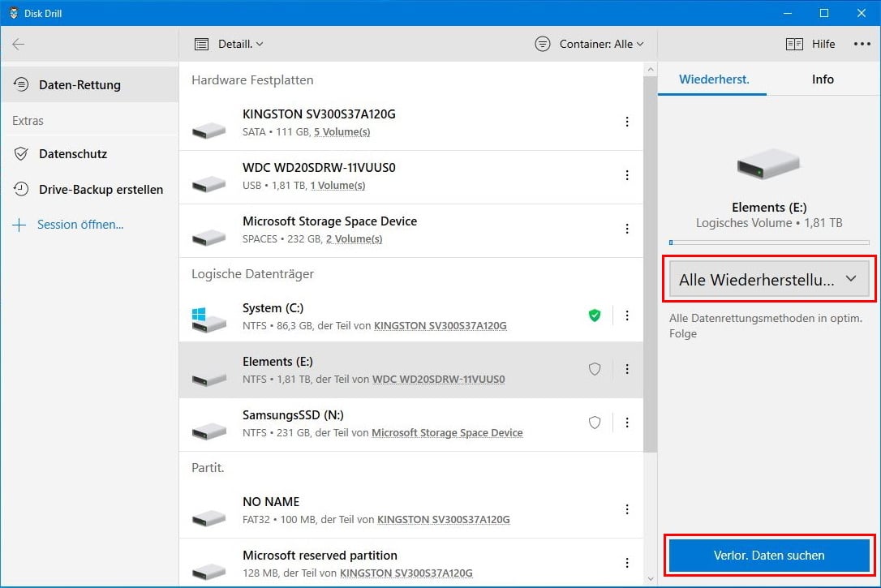Image resolution: width=881 pixels, height=588 pixels.
Task: Toggle protection shield for SamsungsSSD (N:)
Action: coord(595,423)
